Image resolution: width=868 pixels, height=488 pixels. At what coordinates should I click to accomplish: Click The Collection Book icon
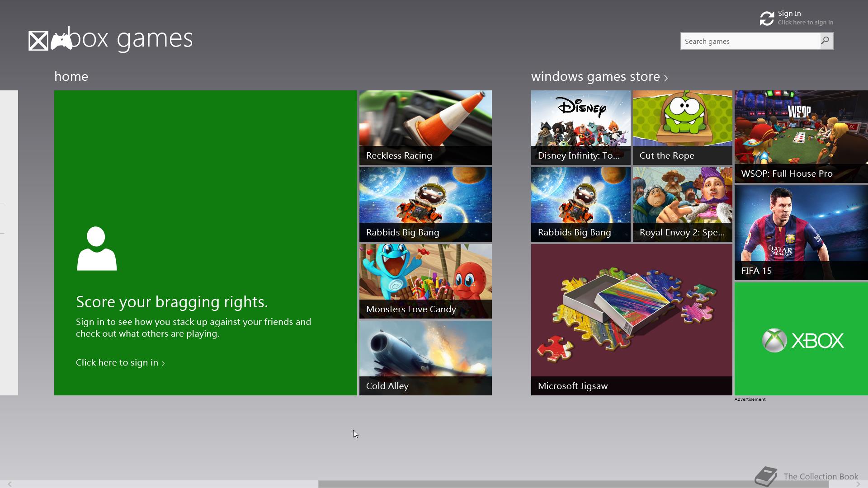tap(766, 476)
